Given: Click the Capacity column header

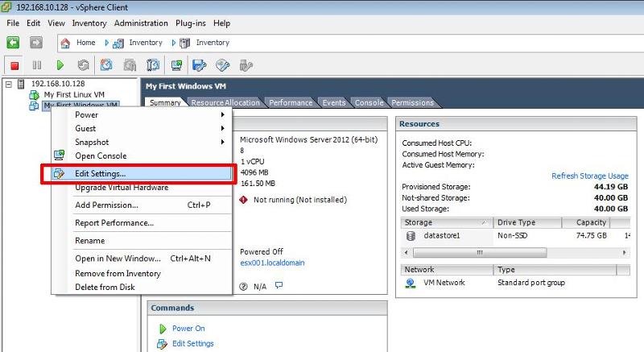Looking at the screenshot, I should coord(586,222).
